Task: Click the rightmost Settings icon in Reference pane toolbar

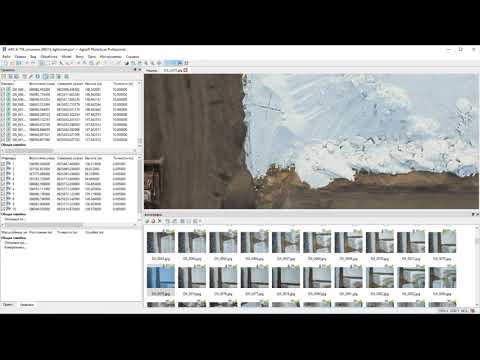Action: pyautogui.click(x=66, y=77)
